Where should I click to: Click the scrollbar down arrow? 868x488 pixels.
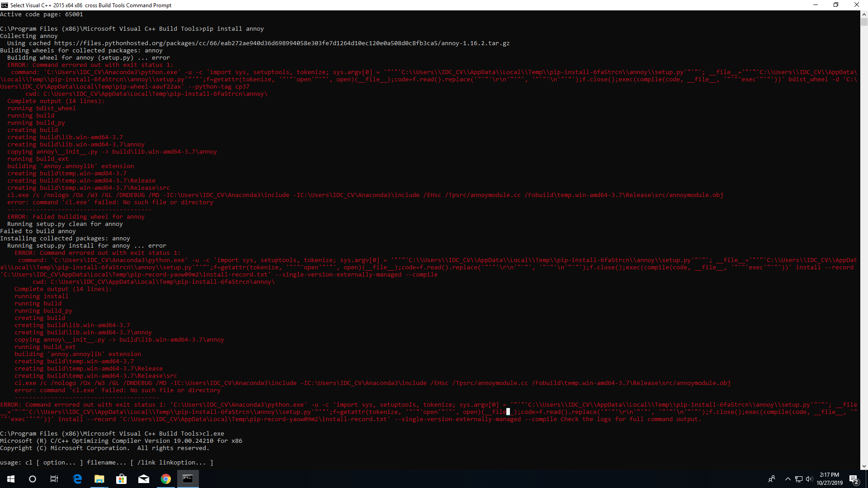pyautogui.click(x=864, y=466)
